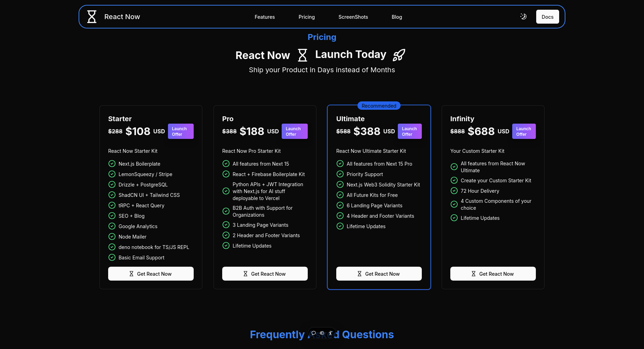The image size is (644, 349).
Task: Click the blue Pricing section heading
Action: [322, 37]
